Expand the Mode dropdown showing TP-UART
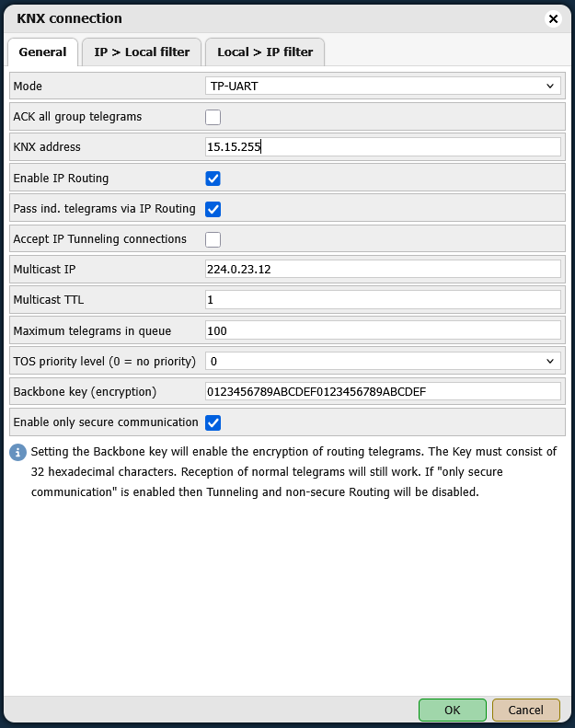 coord(383,86)
